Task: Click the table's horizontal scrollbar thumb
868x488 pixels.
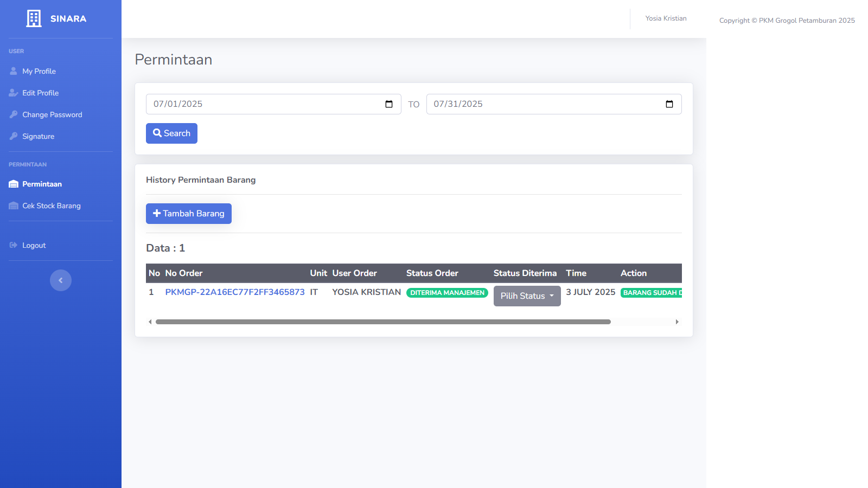Action: tap(383, 322)
